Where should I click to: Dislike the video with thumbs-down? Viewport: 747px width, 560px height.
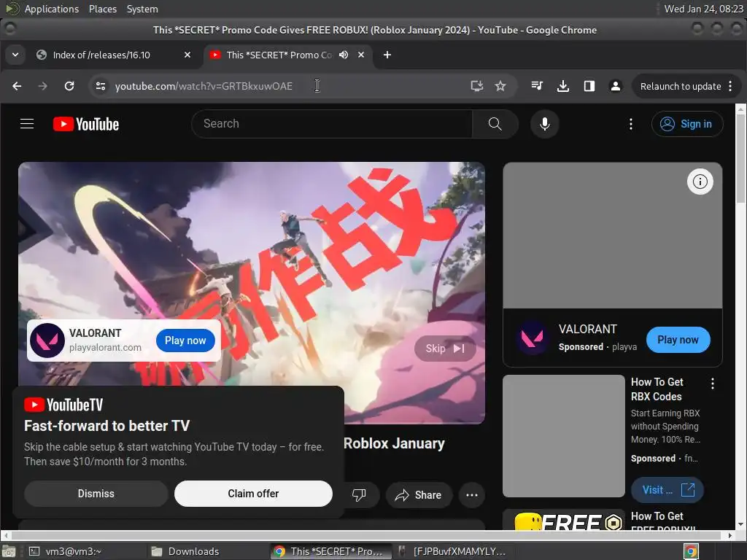(359, 495)
